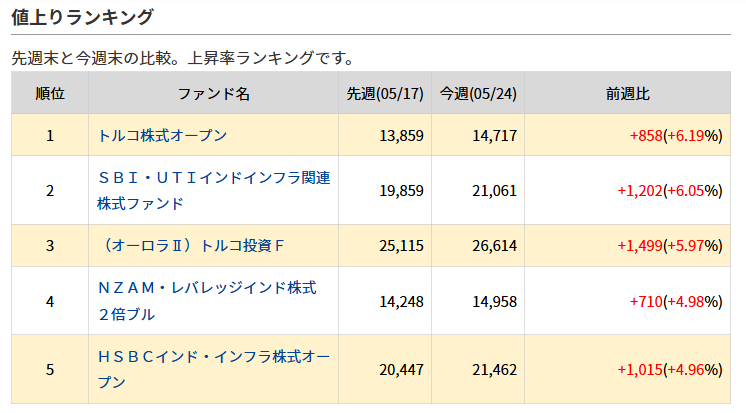This screenshot has width=746, height=413.
Task: Click the 順位 column header
Action: pyautogui.click(x=50, y=94)
